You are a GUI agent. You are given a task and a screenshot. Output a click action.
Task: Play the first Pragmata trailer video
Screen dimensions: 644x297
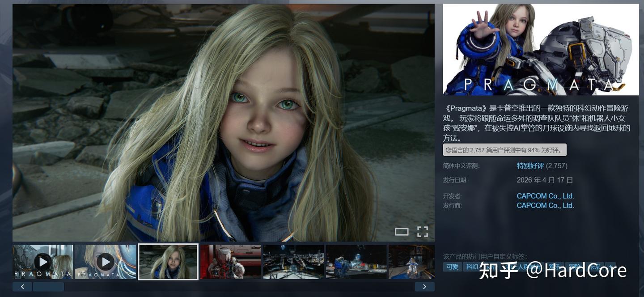click(42, 262)
